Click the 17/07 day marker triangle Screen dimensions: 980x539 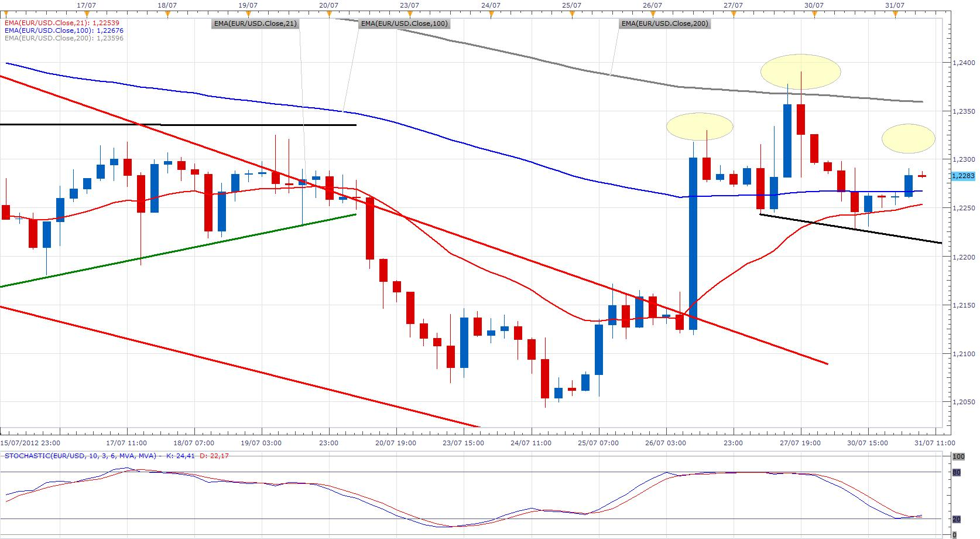(87, 14)
